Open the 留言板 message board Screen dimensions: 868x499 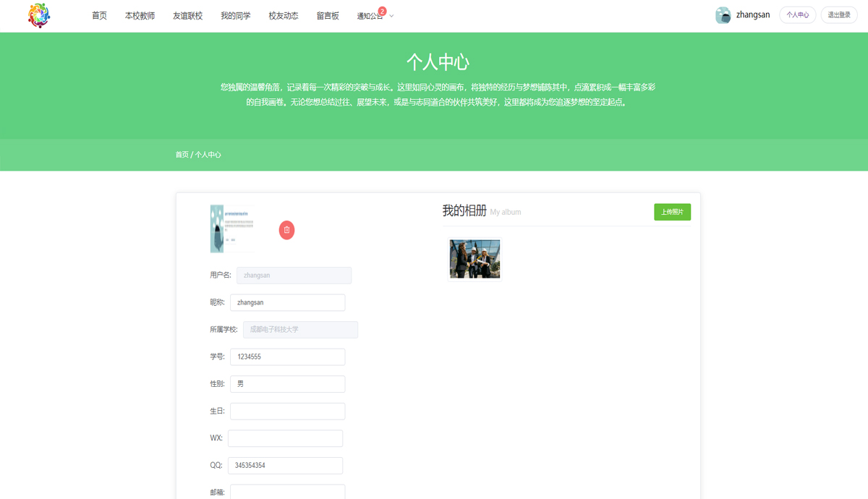[x=328, y=16]
